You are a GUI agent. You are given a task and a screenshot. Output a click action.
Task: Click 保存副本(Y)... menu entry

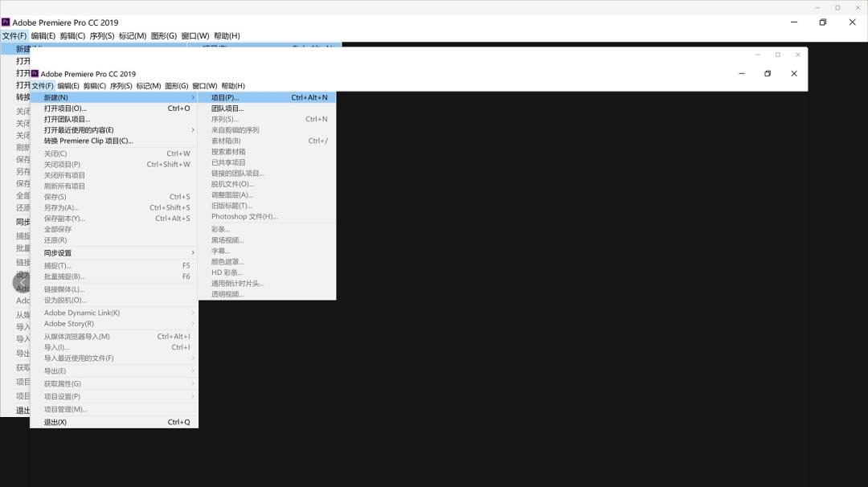coord(114,219)
